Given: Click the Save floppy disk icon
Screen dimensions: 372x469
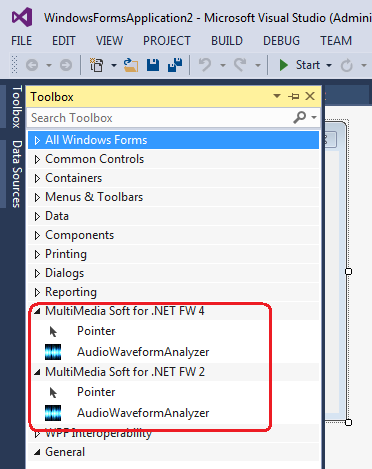Looking at the screenshot, I should (x=153, y=65).
